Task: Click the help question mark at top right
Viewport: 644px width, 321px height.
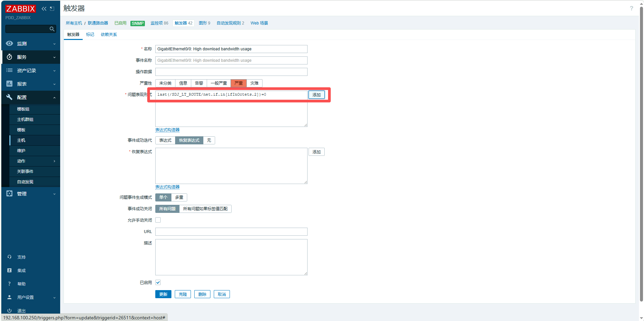Action: [x=631, y=8]
